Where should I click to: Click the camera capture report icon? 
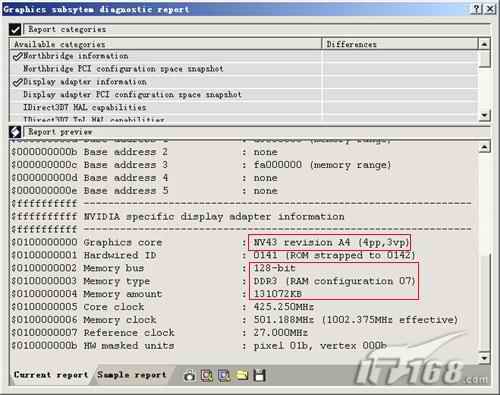click(x=190, y=376)
